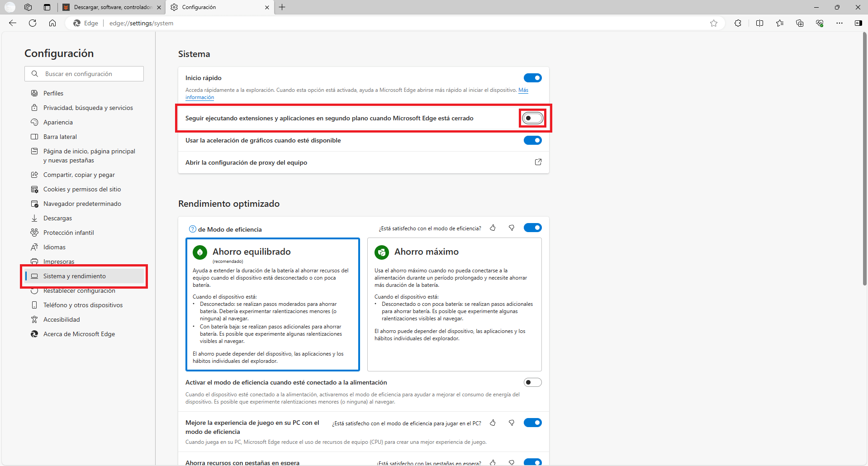Disable Usar la aceleración de gráficos toggle
Viewport: 868px width, 466px height.
[x=533, y=140]
